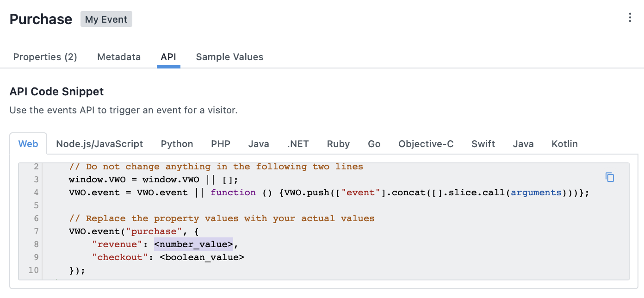Click the "revenue" key in code

117,244
